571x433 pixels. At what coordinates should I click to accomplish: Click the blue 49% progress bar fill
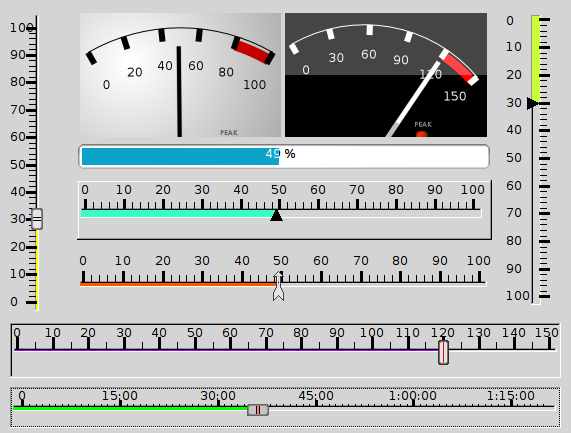pos(180,156)
